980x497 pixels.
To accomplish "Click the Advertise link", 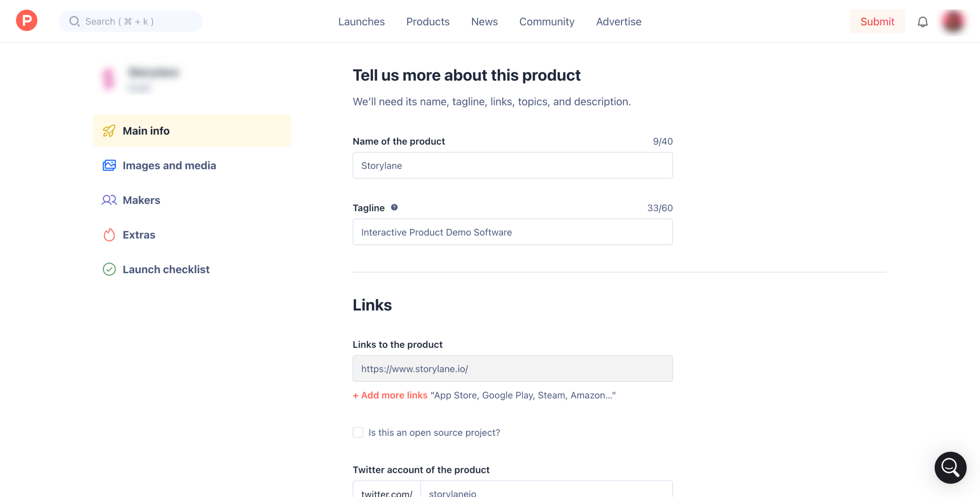I will tap(619, 21).
